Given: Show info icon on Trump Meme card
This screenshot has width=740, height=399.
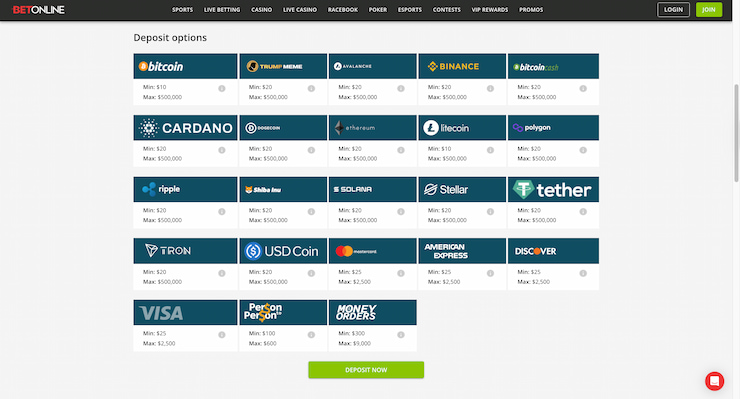Looking at the screenshot, I should point(311,88).
